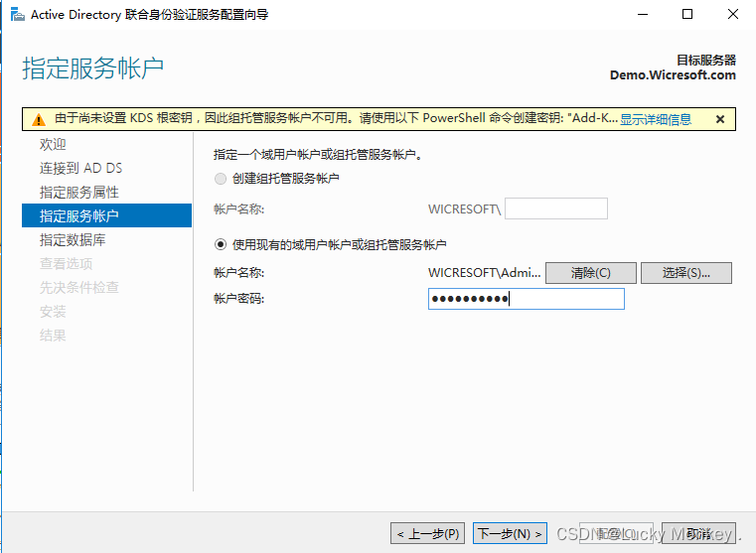Maximize the configuration wizard window
This screenshot has height=553, width=756.
[x=687, y=14]
